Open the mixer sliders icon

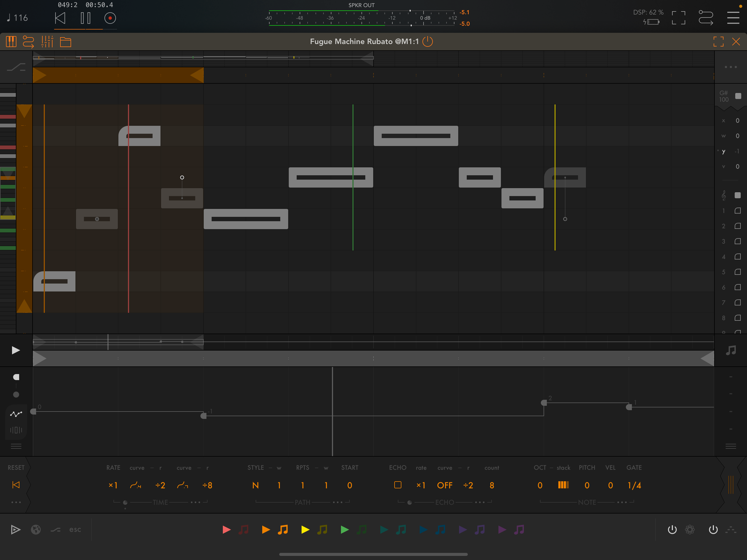pyautogui.click(x=47, y=42)
